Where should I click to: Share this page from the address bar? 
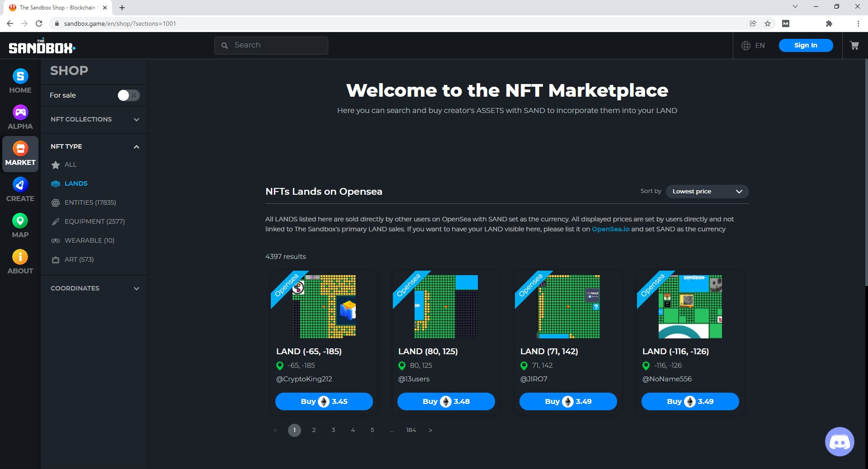coord(753,23)
